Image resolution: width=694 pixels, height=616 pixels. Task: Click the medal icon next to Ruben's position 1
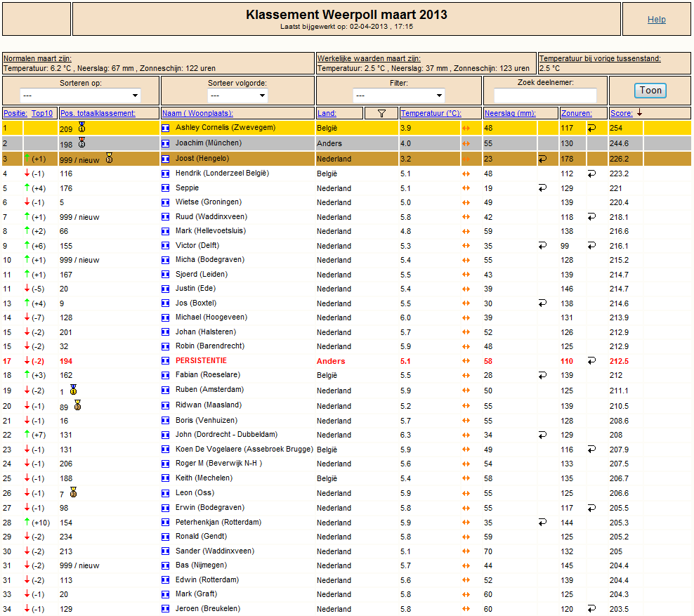[74, 390]
